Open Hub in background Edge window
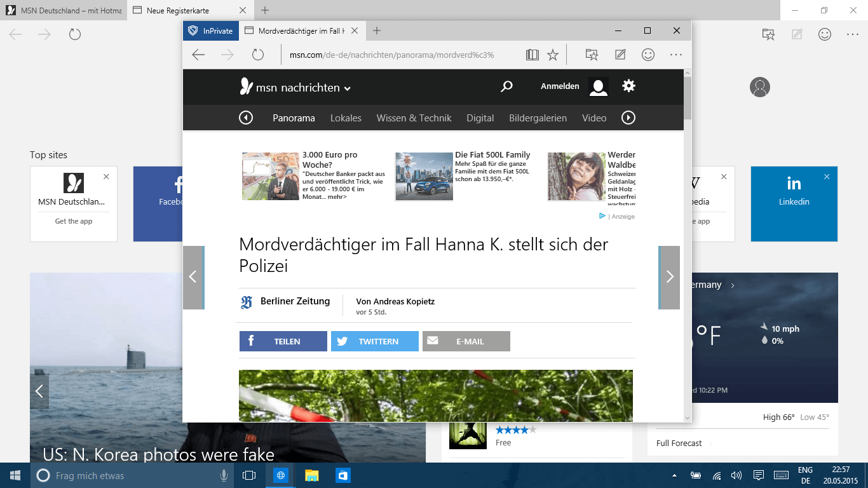The image size is (868, 488). tap(768, 34)
